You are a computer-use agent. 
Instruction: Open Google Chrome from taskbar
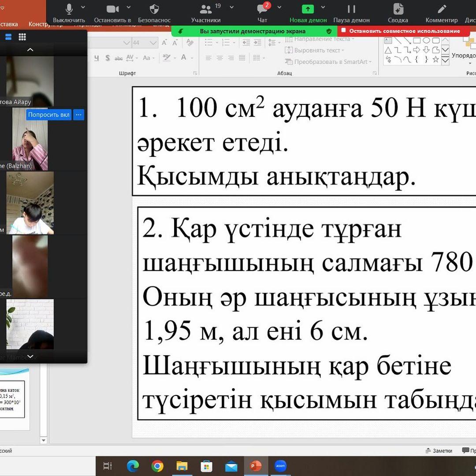(x=157, y=466)
